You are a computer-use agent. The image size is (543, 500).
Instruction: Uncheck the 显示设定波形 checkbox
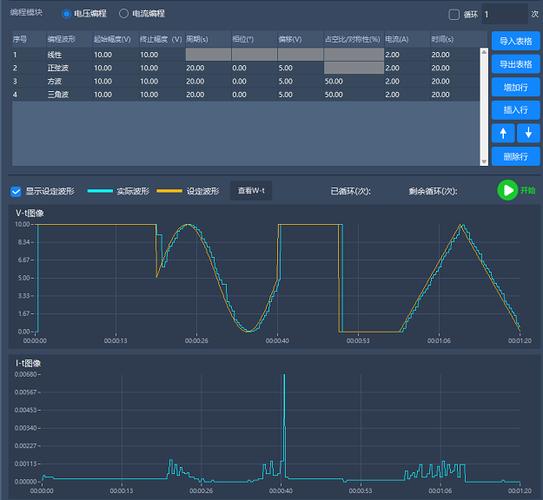[x=16, y=191]
